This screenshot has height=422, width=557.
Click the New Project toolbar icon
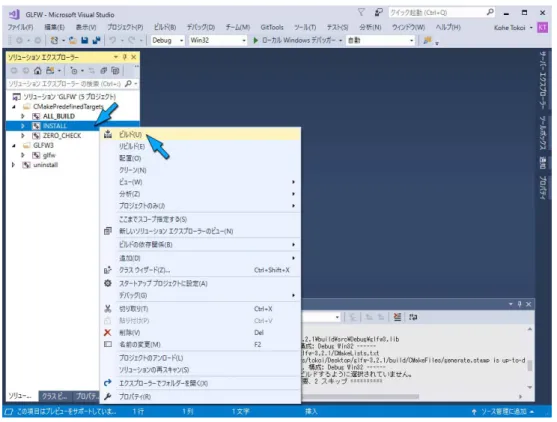tap(54, 40)
